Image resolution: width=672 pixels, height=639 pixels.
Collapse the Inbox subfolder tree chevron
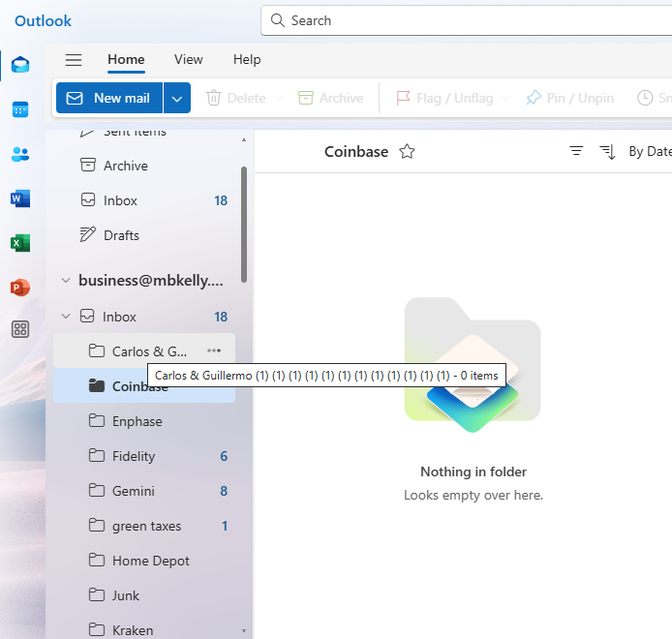tap(66, 317)
